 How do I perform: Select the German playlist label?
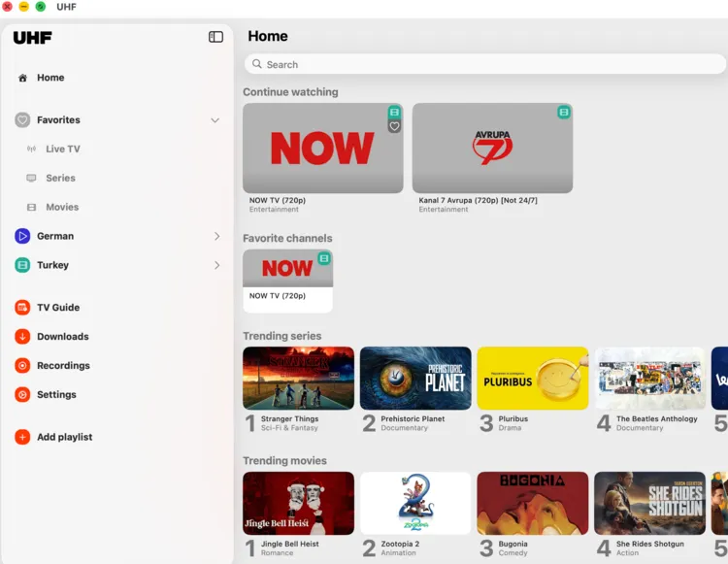[55, 236]
